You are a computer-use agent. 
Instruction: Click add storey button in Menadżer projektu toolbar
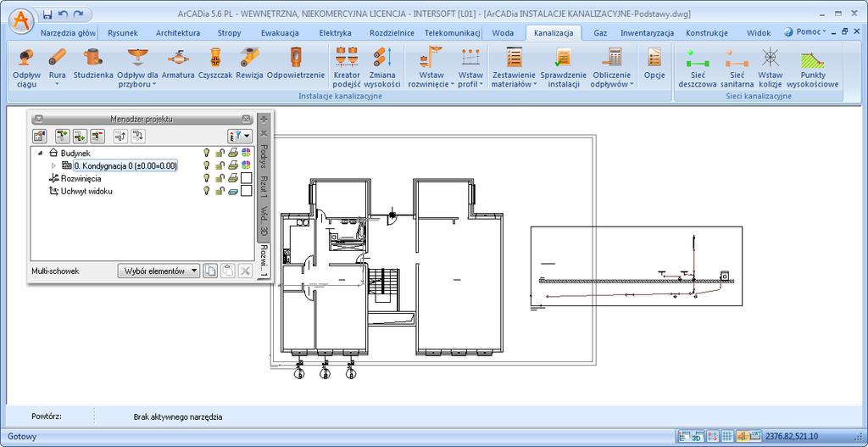(63, 135)
